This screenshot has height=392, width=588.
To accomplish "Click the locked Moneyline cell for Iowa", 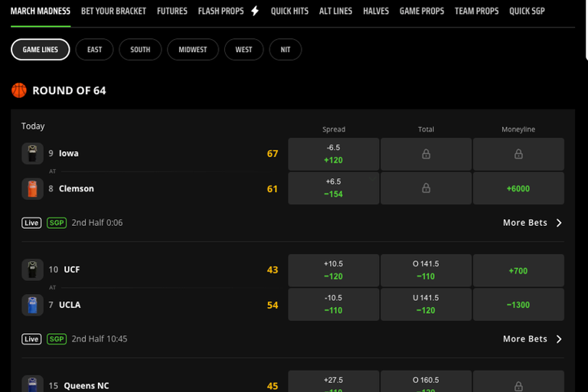I will (518, 154).
